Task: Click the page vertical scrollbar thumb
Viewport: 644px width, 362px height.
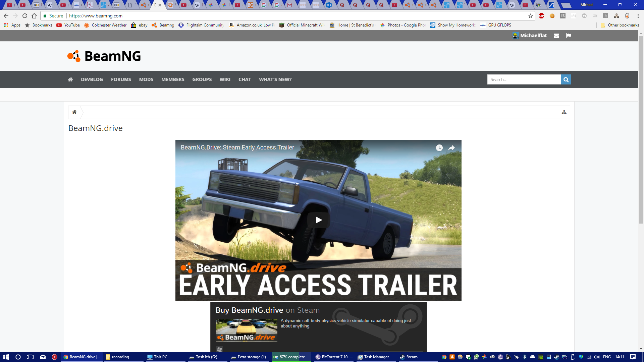Action: tap(641, 129)
